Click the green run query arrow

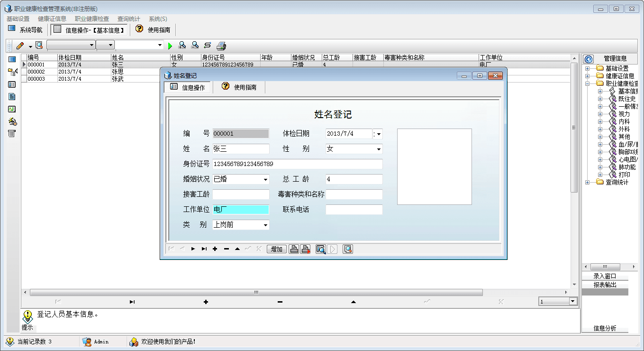click(x=171, y=46)
